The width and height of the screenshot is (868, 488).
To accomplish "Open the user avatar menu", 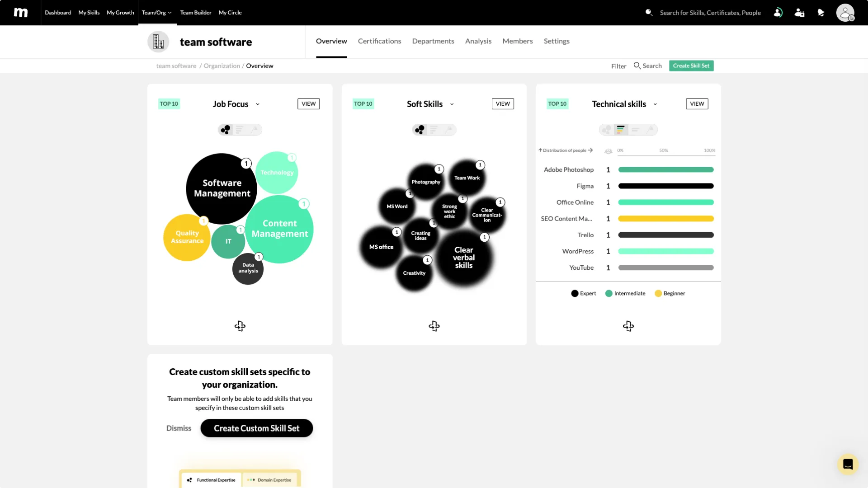I will pos(845,13).
